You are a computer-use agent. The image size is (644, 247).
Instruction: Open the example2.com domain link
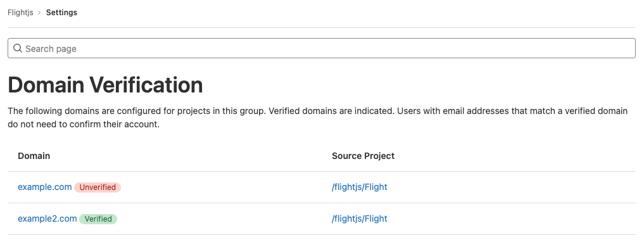[x=47, y=218]
